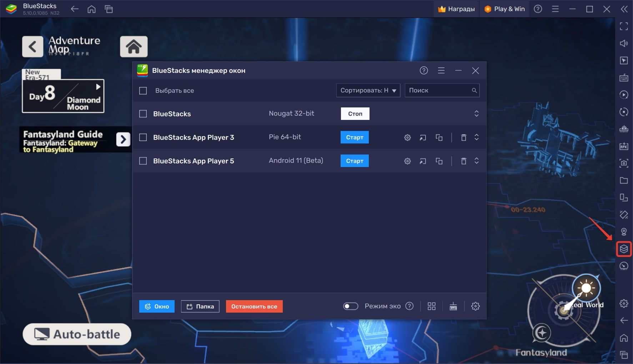This screenshot has width=633, height=364.
Task: Reorder handle for BlueStacks Nougat row
Action: [x=476, y=113]
